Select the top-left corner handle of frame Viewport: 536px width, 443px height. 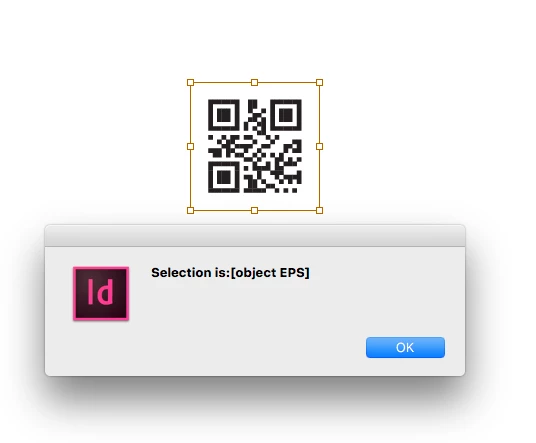click(190, 82)
